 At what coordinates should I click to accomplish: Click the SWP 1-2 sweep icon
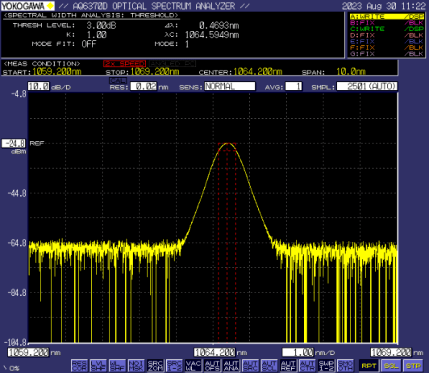click(x=326, y=366)
